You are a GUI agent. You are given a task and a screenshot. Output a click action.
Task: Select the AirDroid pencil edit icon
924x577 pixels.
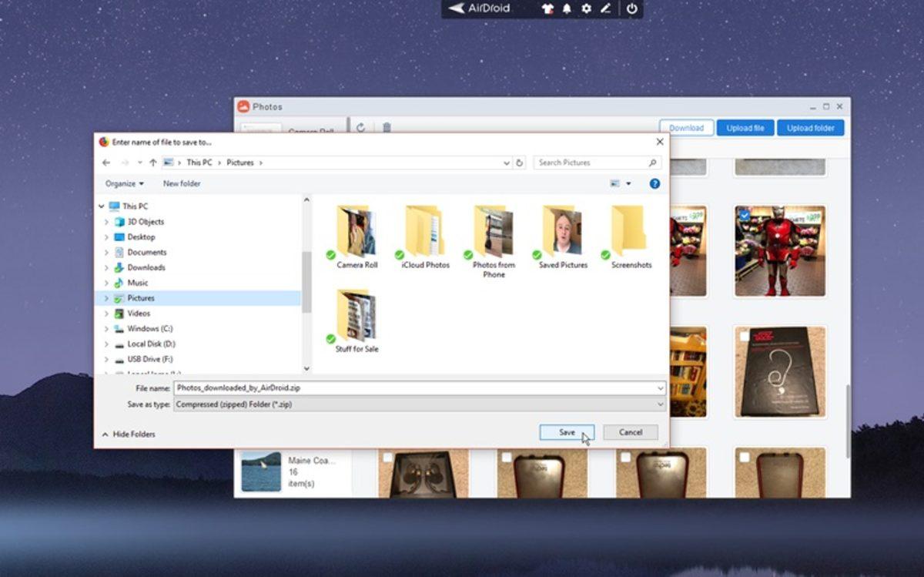(607, 11)
